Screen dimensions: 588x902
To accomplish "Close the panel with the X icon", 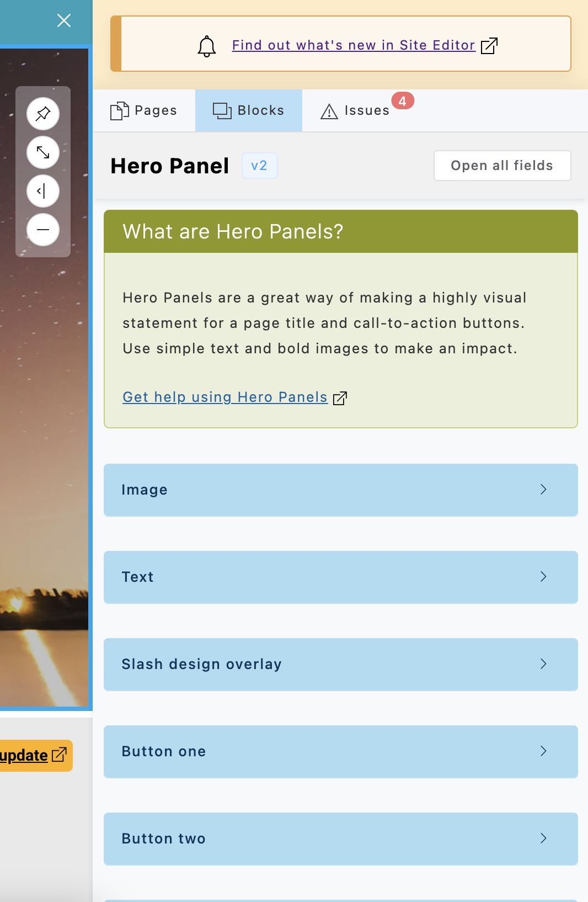I will tap(64, 20).
